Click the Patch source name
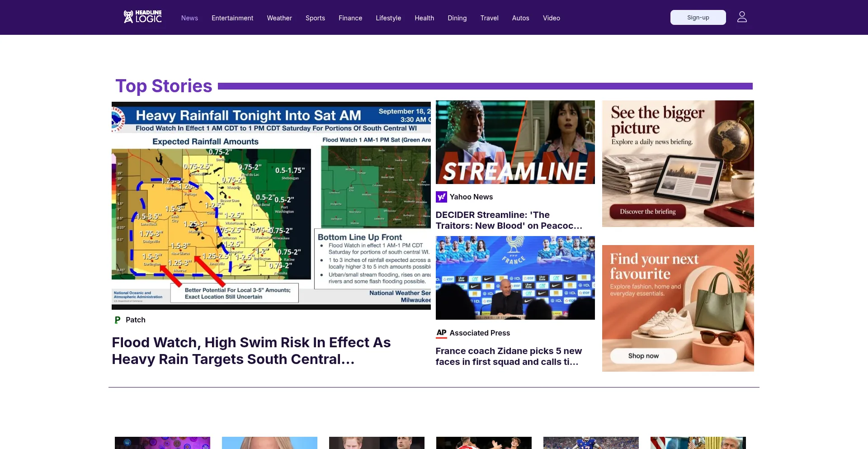 click(x=136, y=320)
